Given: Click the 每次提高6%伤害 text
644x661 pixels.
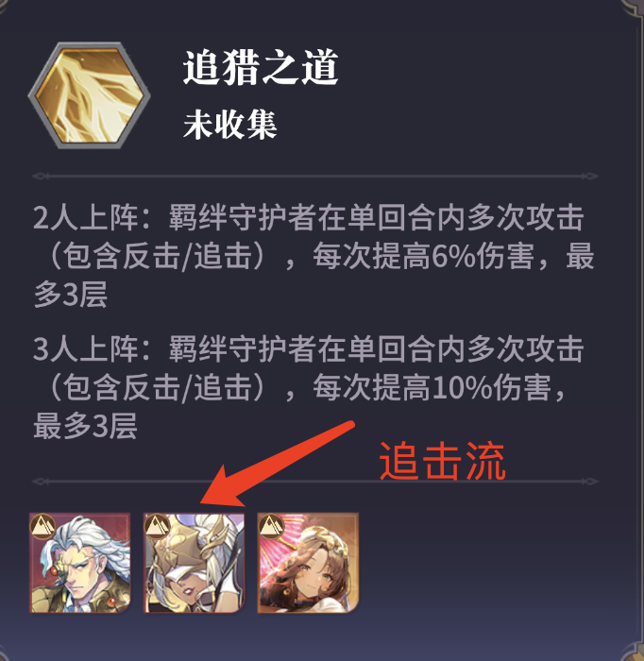Looking at the screenshot, I should click(x=423, y=256).
